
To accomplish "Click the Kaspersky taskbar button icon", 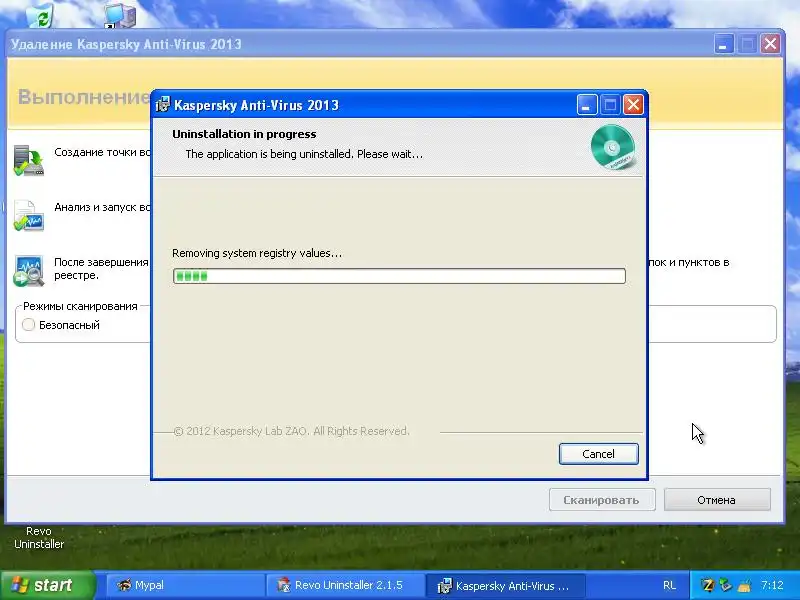I will (444, 585).
